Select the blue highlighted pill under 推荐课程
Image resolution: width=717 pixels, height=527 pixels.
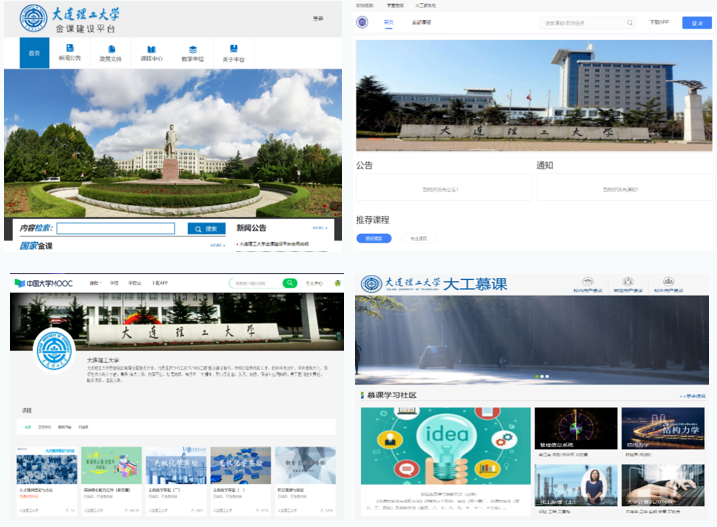374,238
